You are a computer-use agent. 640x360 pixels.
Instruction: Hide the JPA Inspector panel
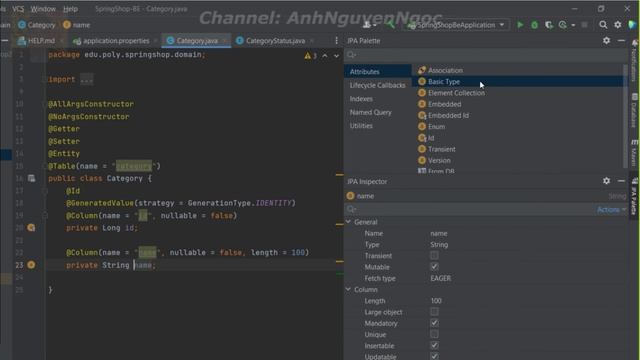621,180
